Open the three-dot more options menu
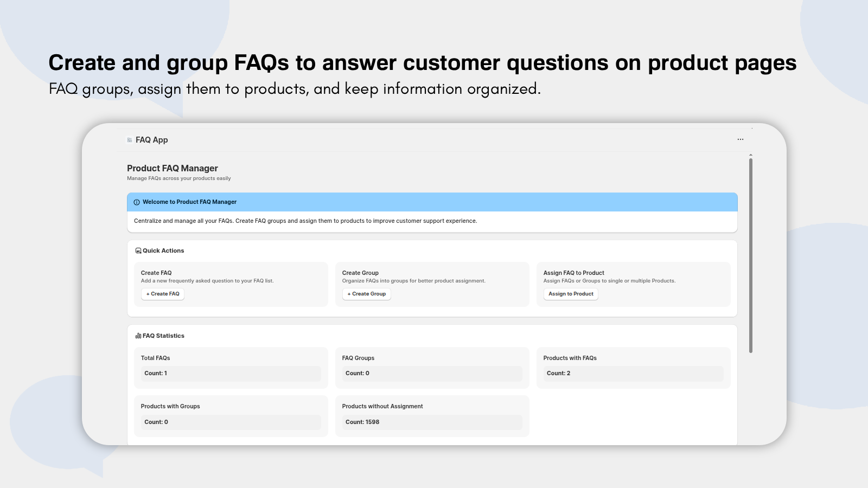This screenshot has height=488, width=868. (741, 140)
